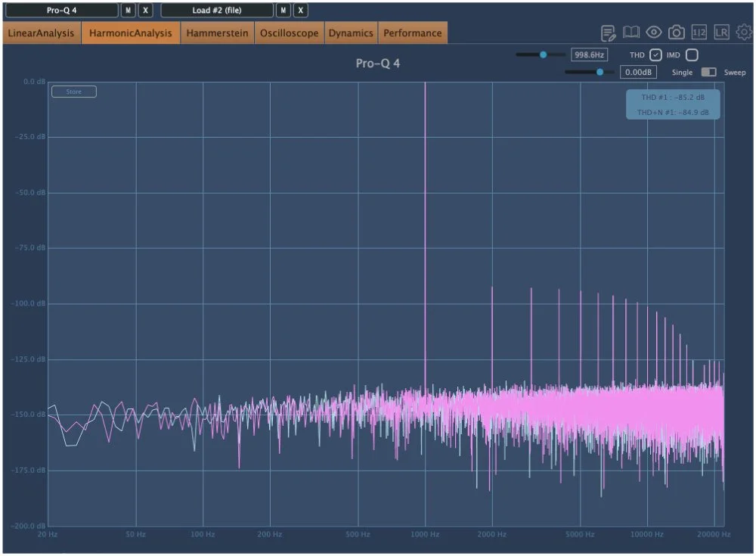Click the LR stereo channel icon

tap(722, 33)
